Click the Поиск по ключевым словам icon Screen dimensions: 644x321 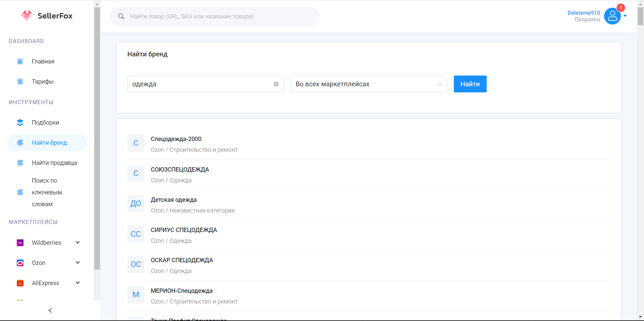(20, 192)
